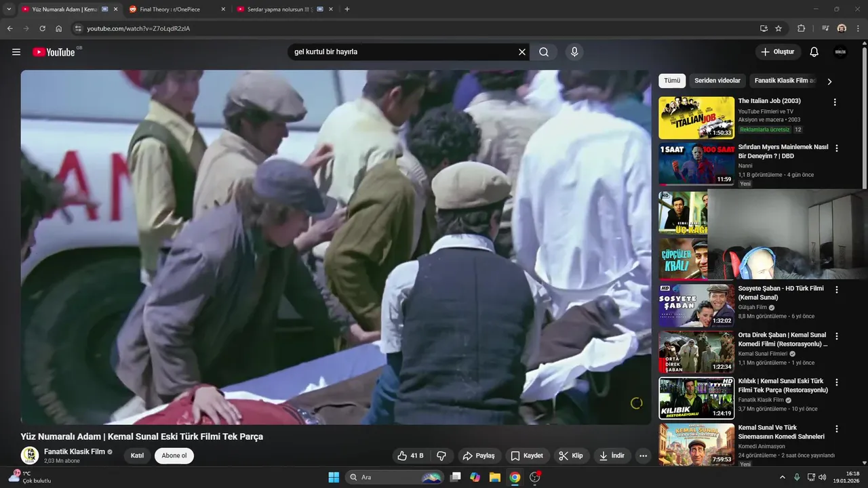The image size is (868, 488).
Task: Open The Italian Job thumbnail
Action: (696, 118)
